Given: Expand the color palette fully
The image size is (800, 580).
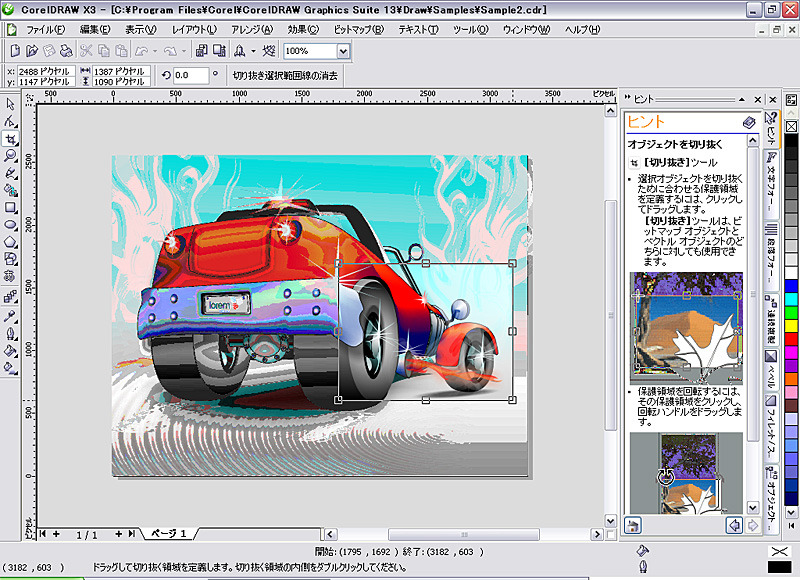Looking at the screenshot, I should click(791, 525).
